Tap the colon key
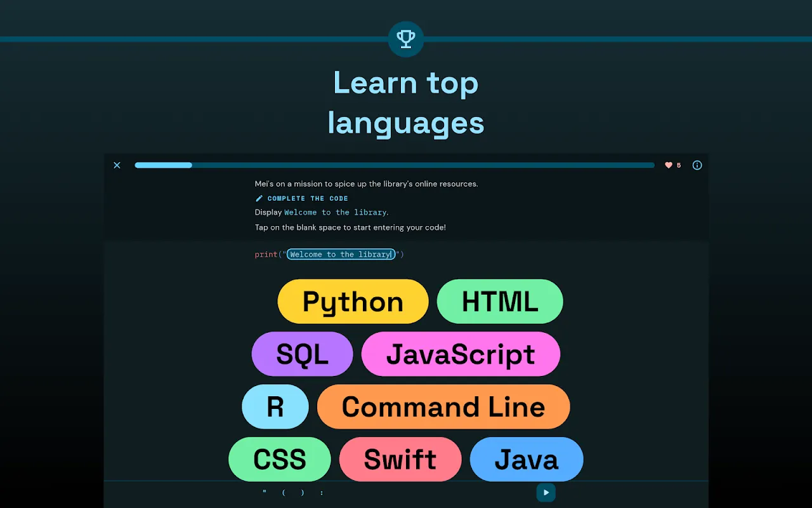812x508 pixels. click(322, 493)
